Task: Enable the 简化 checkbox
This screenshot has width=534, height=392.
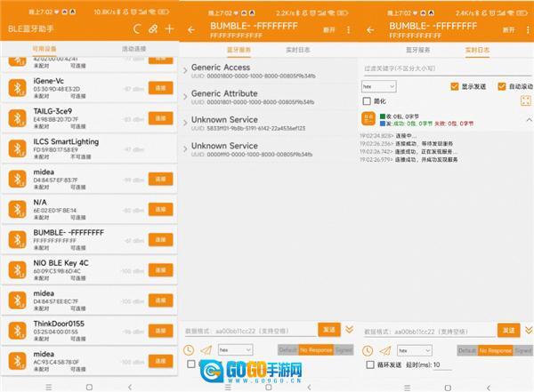Action: tap(368, 101)
